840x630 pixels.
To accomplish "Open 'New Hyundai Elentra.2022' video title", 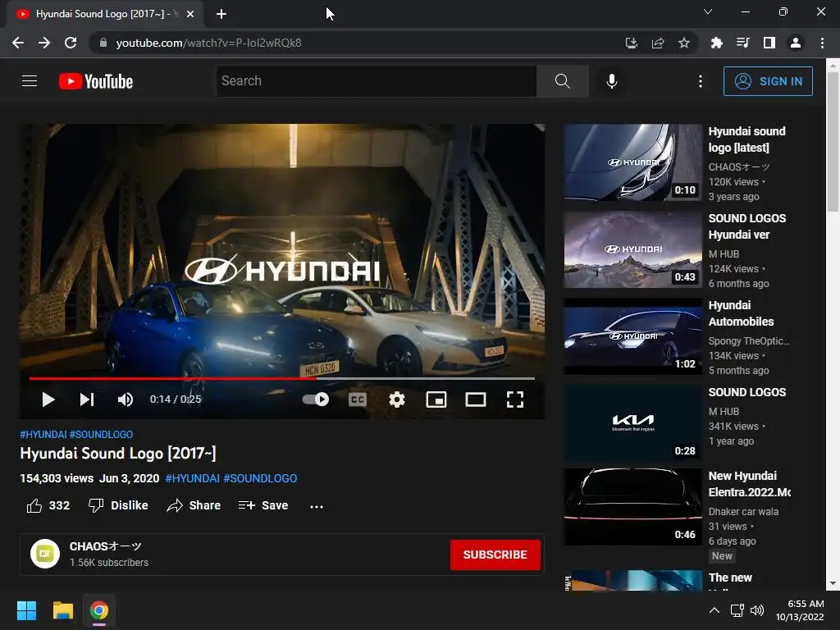I will [x=749, y=484].
